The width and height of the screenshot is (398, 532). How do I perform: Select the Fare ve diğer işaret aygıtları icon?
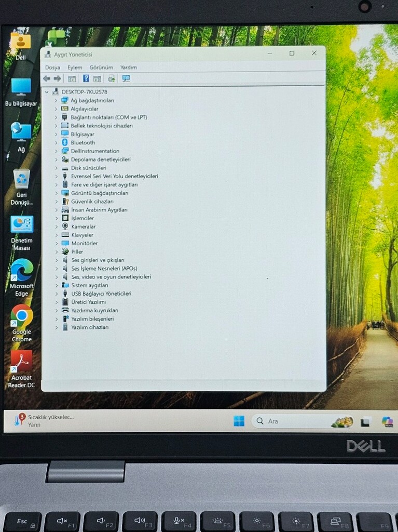(65, 184)
